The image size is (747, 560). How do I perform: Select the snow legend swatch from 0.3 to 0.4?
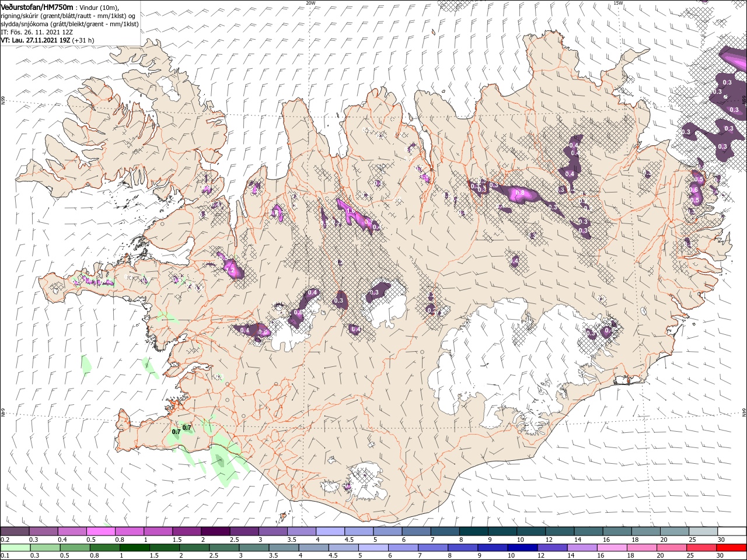pyautogui.click(x=44, y=531)
